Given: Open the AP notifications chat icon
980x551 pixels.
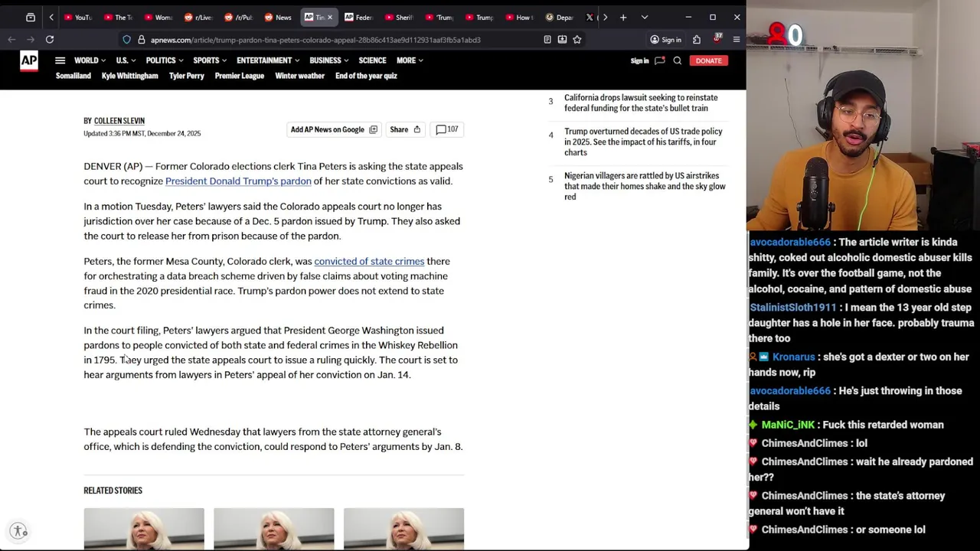Looking at the screenshot, I should coord(659,60).
